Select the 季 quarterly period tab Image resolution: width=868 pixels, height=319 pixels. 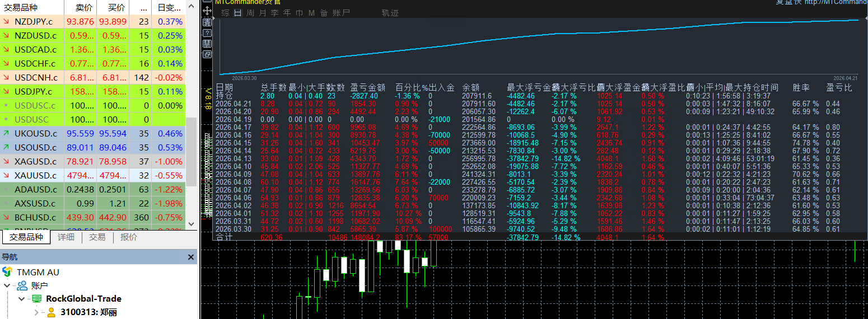point(274,13)
